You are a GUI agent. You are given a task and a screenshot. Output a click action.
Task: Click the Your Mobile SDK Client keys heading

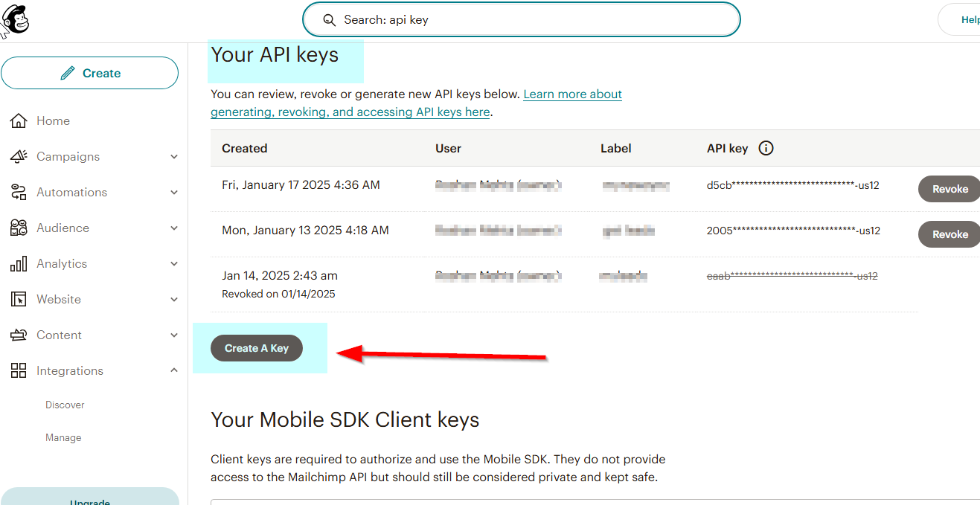(345, 419)
